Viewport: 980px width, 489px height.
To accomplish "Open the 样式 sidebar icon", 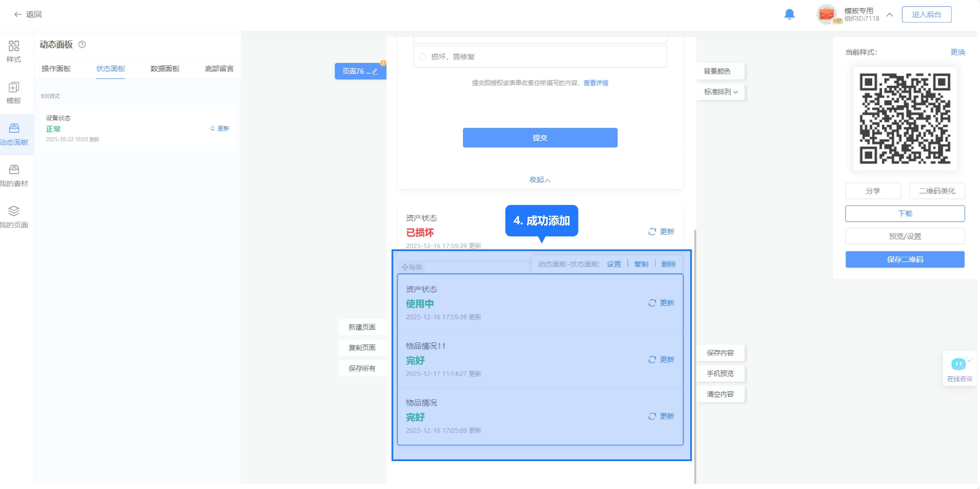I will [14, 46].
